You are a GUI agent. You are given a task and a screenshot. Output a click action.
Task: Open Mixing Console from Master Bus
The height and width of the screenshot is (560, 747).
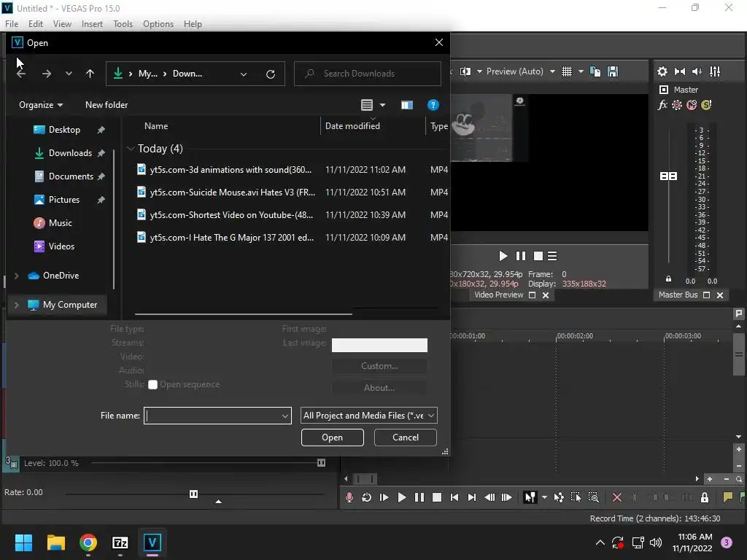(x=715, y=71)
